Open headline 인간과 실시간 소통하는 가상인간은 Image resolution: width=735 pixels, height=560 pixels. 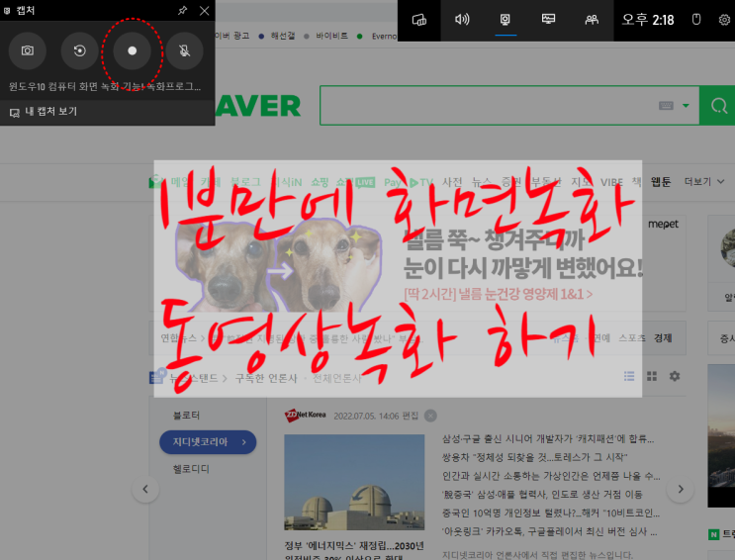coord(551,476)
